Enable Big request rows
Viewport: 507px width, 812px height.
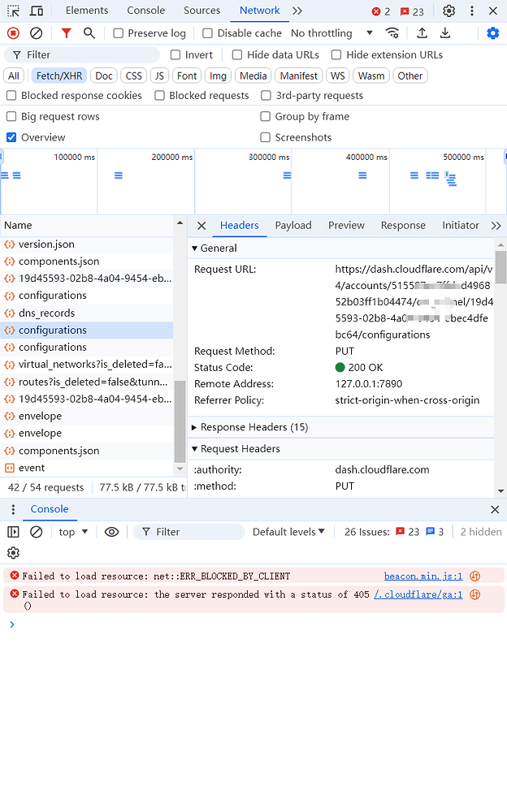click(x=11, y=116)
